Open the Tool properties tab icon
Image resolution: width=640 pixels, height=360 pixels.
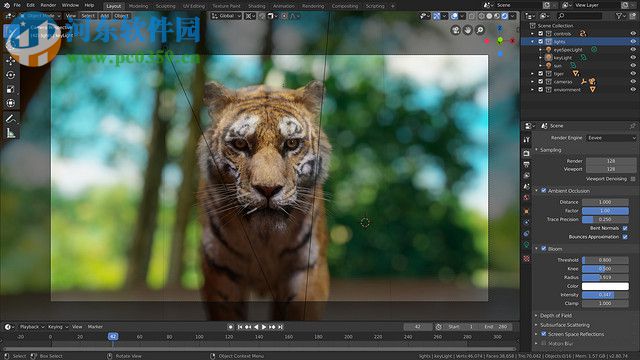pyautogui.click(x=527, y=140)
